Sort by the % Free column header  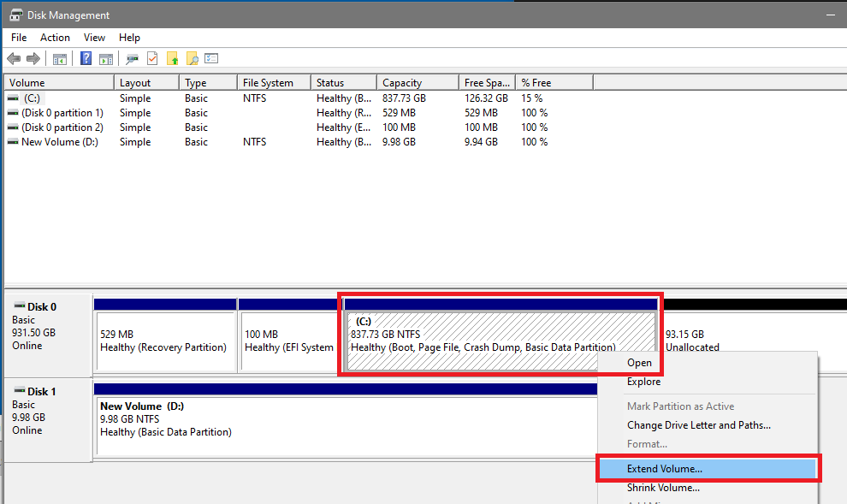click(554, 83)
